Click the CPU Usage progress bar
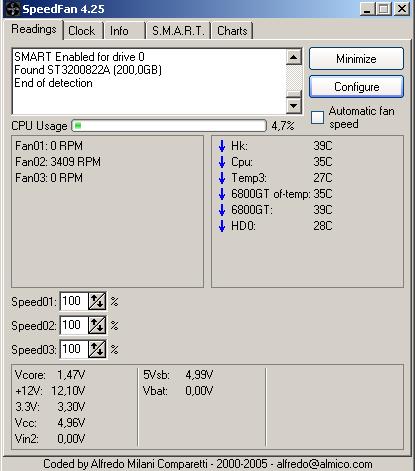The width and height of the screenshot is (415, 471). coord(169,126)
